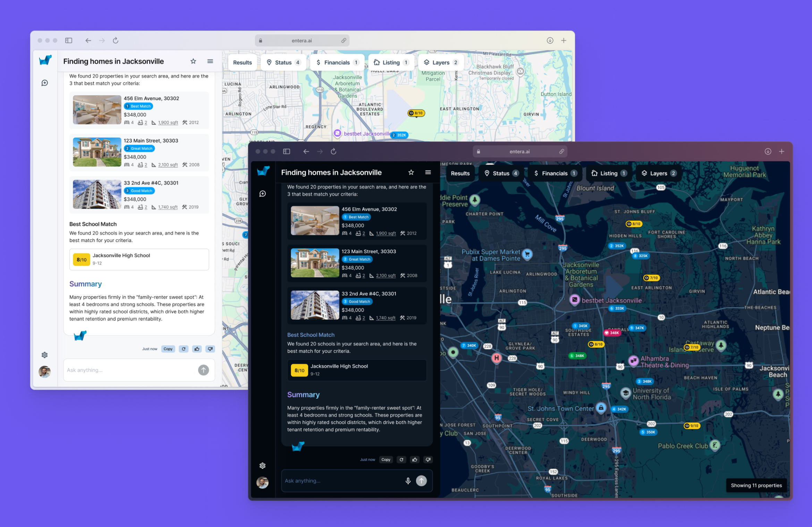Open Layers filter in light map
The width and height of the screenshot is (812, 527).
441,62
